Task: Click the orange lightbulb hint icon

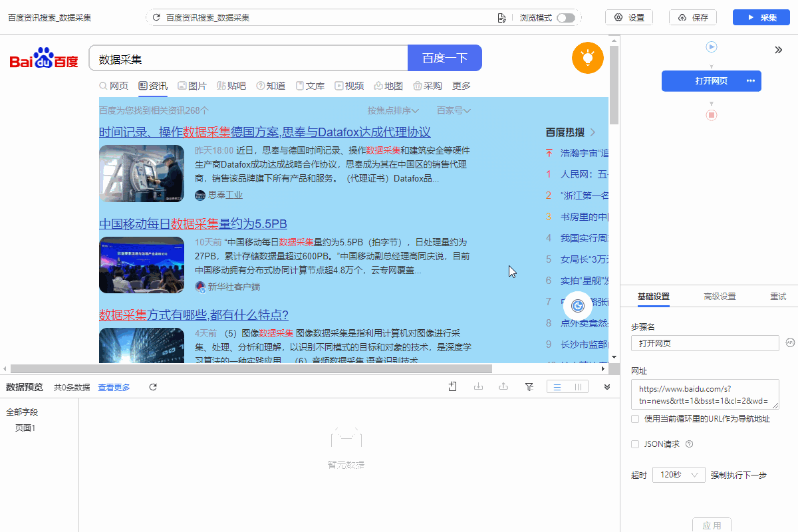Action: pyautogui.click(x=587, y=58)
